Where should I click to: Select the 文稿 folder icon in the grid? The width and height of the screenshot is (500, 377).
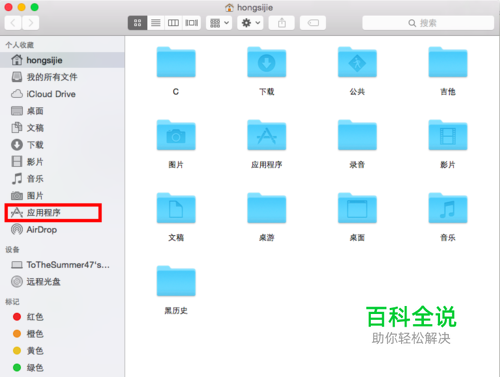click(x=176, y=208)
